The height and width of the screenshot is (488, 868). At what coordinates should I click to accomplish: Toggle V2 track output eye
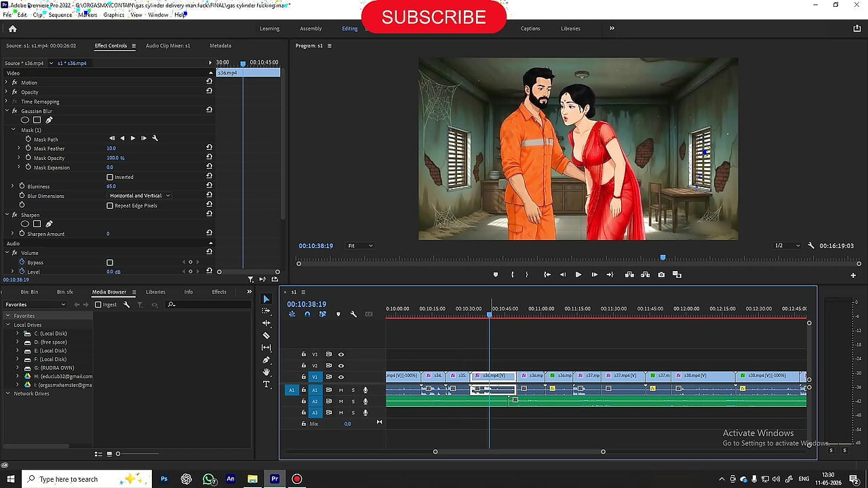(x=341, y=365)
